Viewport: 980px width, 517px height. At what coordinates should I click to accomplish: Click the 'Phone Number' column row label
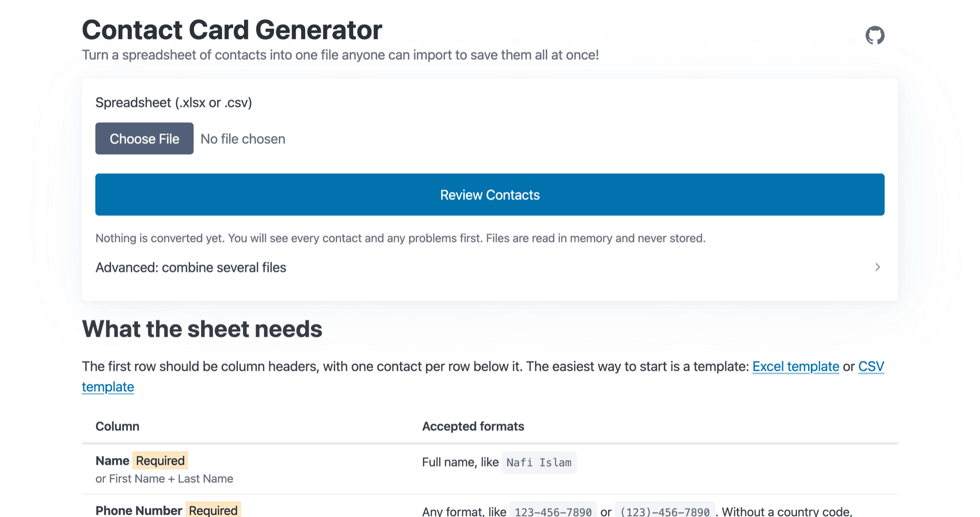click(x=139, y=510)
